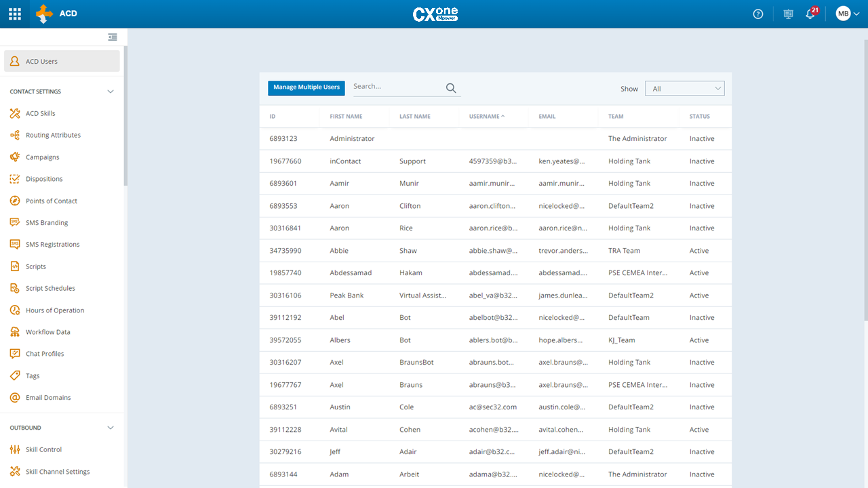Click into the Search input field
The image size is (868, 488).
[397, 87]
